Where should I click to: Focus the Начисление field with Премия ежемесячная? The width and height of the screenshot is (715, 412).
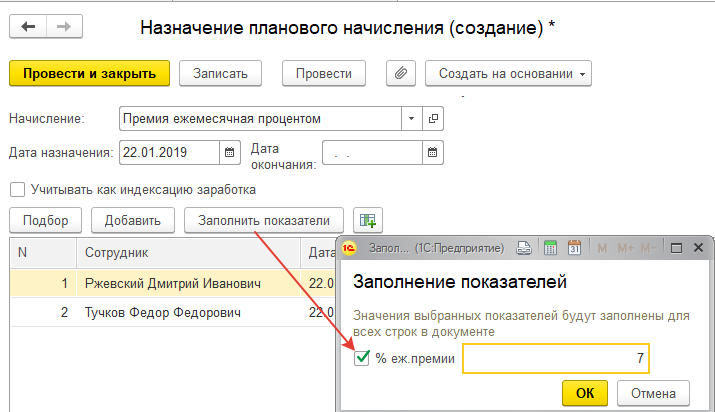pos(260,118)
